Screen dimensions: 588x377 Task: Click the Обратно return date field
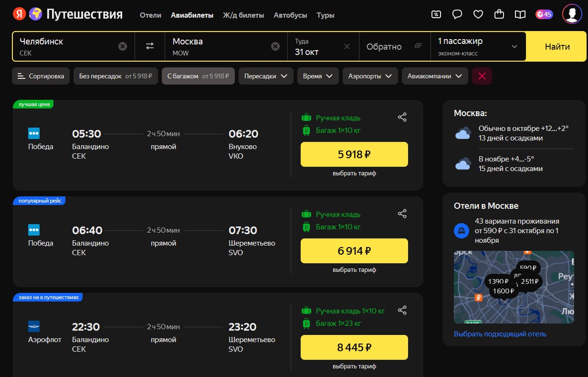pos(394,46)
